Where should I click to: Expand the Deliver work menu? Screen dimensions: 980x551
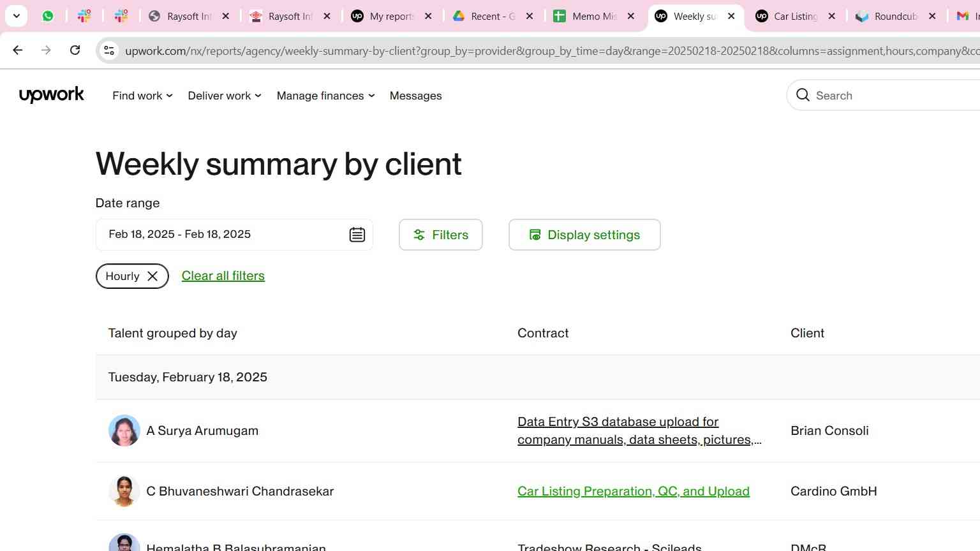click(x=225, y=96)
